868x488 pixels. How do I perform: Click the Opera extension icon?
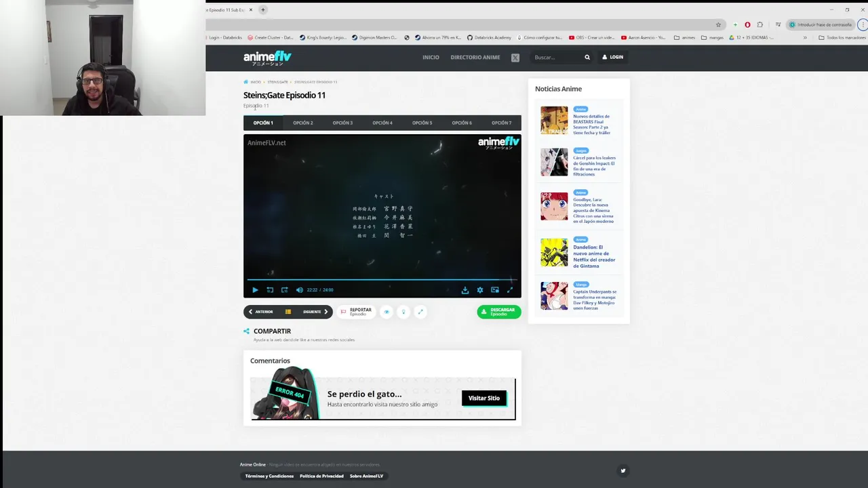[747, 24]
